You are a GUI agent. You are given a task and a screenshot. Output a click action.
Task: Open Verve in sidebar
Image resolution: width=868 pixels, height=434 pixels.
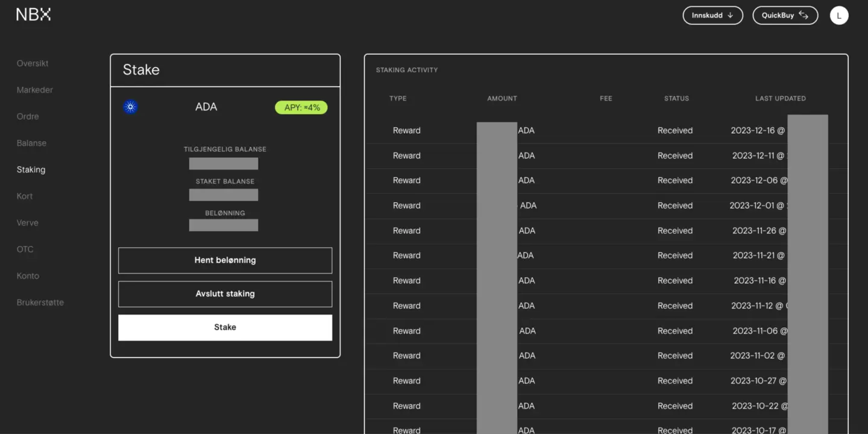click(x=27, y=222)
